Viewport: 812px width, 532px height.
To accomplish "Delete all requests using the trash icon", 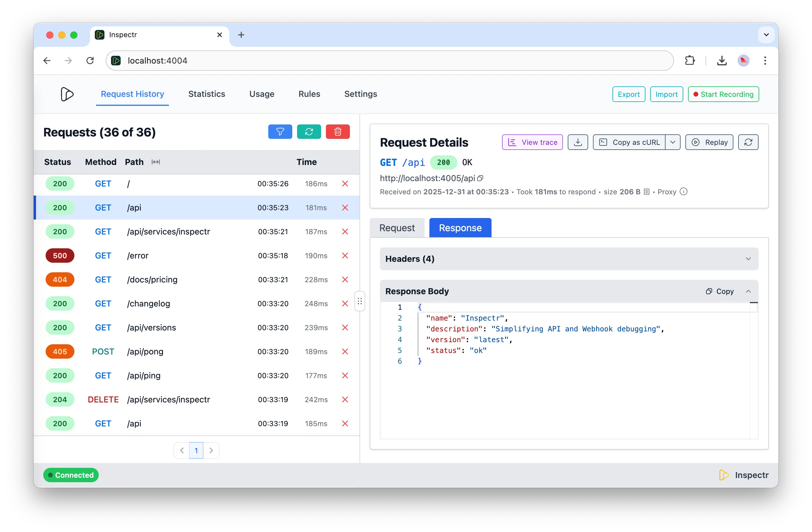I will (338, 132).
